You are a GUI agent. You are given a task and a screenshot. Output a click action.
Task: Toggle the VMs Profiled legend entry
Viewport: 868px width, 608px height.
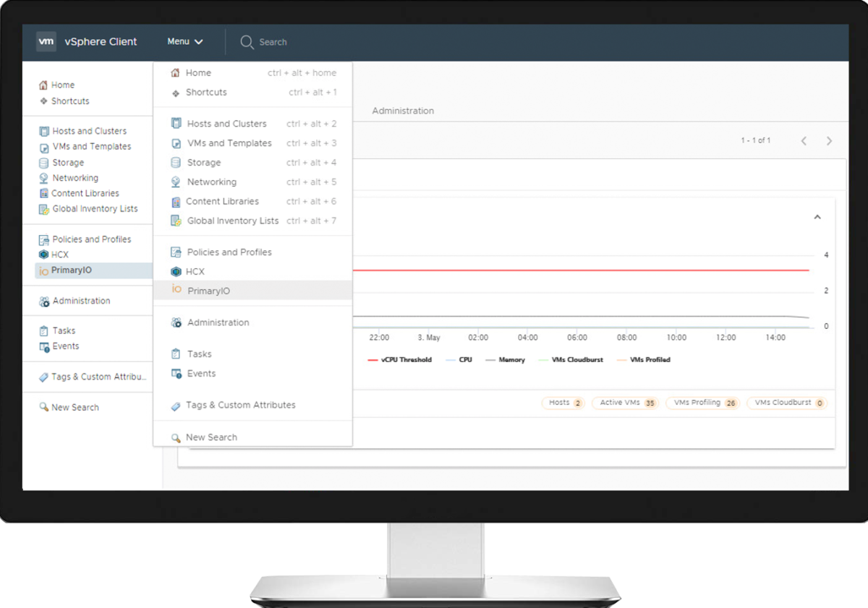[643, 360]
